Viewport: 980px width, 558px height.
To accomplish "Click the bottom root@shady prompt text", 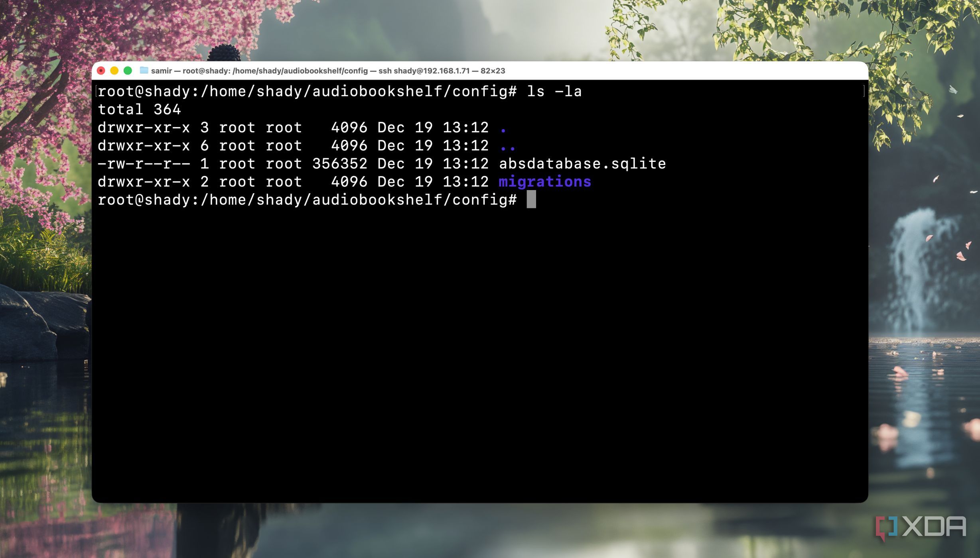I will 307,200.
